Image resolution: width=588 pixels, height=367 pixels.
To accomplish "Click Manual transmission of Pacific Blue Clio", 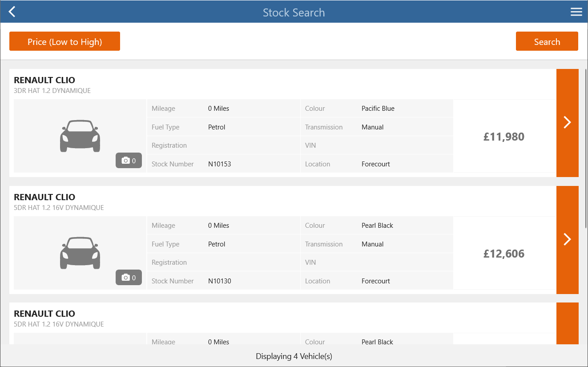I will (x=372, y=127).
